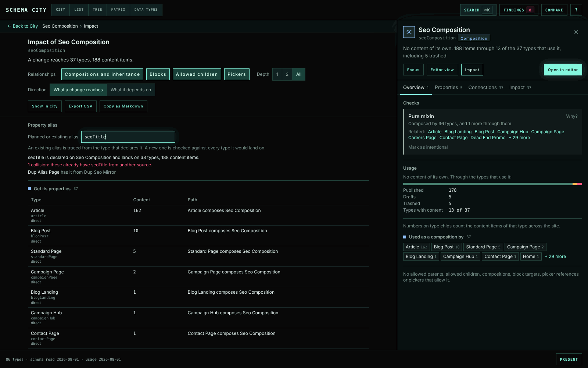The height and width of the screenshot is (368, 588).
Task: Click the Why? link on Pure mixin
Action: point(572,116)
